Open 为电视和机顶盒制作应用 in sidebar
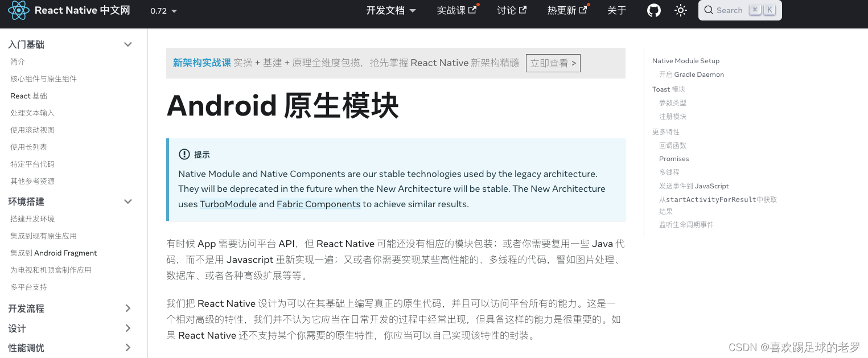The width and height of the screenshot is (868, 358). pyautogui.click(x=51, y=270)
